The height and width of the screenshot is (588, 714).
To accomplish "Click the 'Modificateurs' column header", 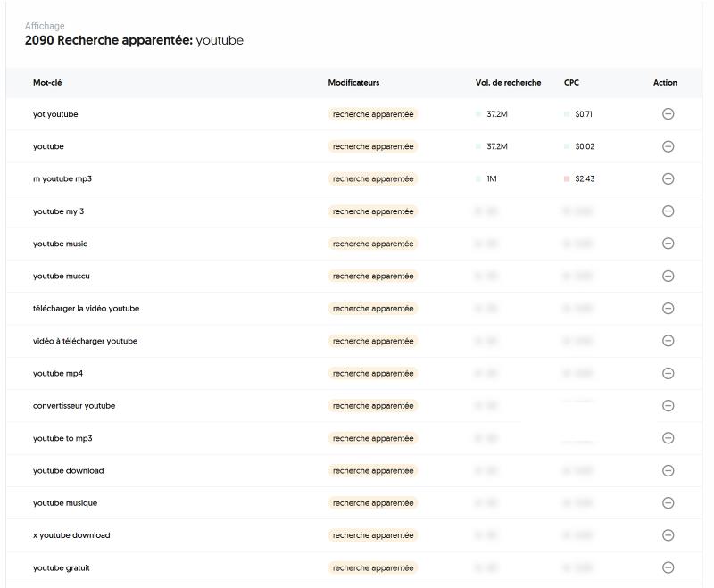I will (353, 83).
